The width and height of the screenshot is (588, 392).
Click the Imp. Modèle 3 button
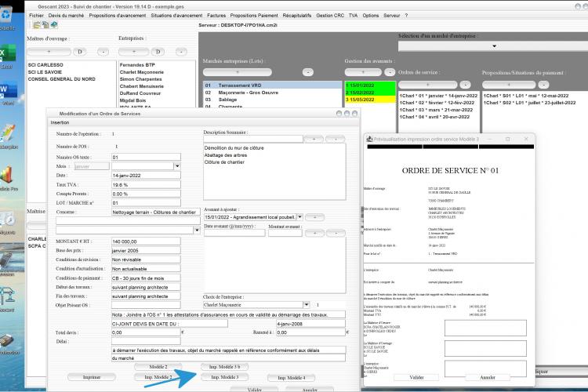224,377
